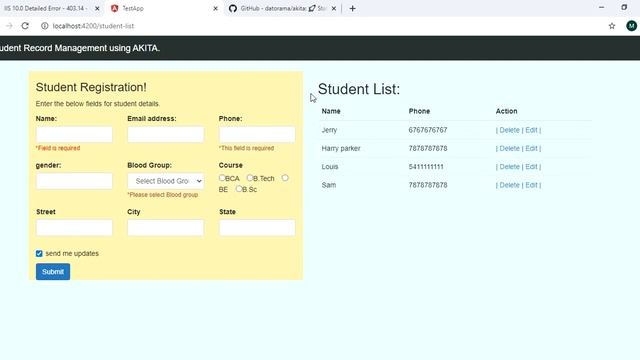Click the Action column header

pos(507,111)
